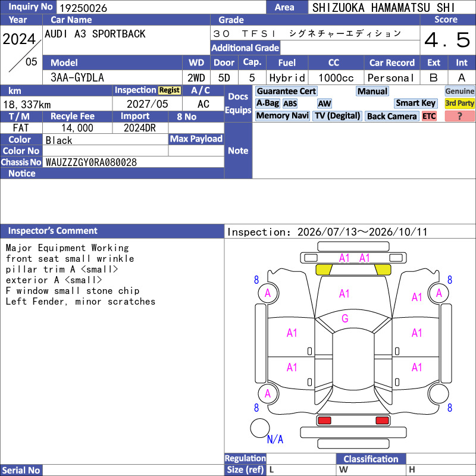This screenshot has height=476, width=476.
Task: Click comment 'front seat small wrinkle'
Action: click(x=70, y=259)
